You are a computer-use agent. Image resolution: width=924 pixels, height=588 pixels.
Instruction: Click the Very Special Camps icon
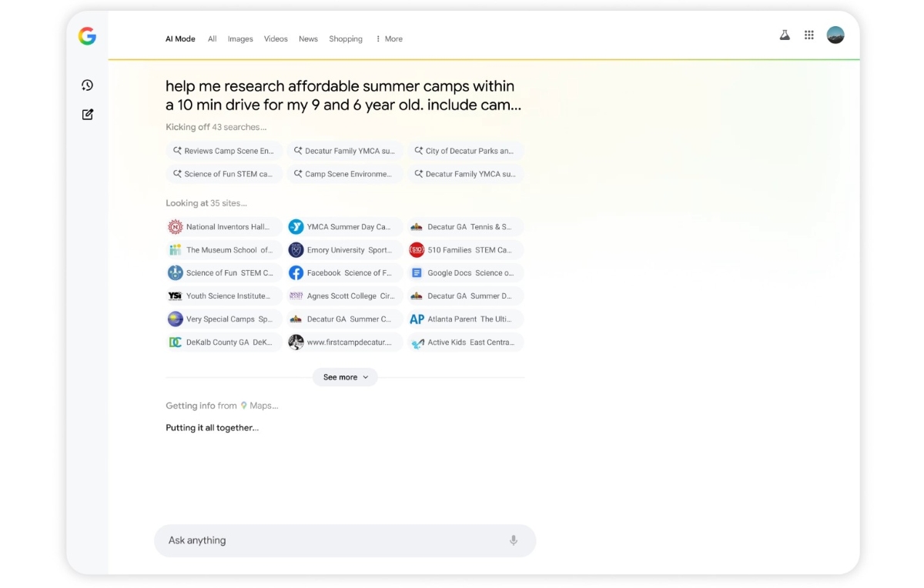[x=176, y=319]
